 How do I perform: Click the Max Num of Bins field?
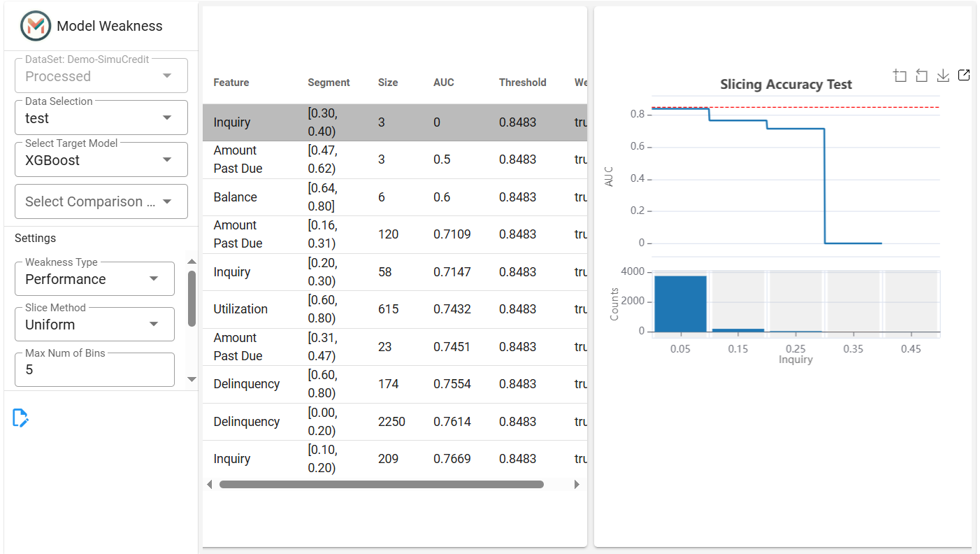point(95,369)
